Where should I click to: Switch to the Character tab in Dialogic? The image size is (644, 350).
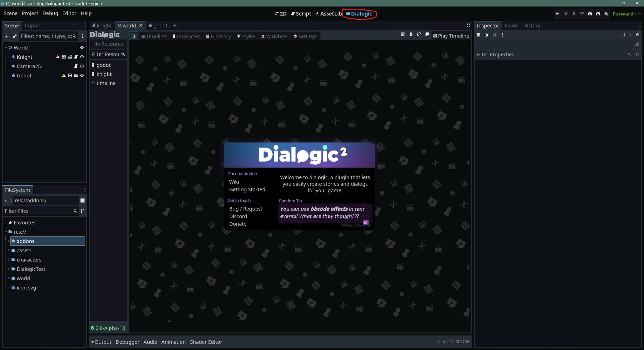pos(186,36)
